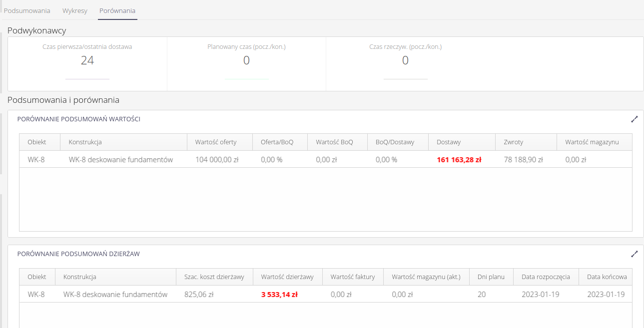
Task: Click the red 3 533,14 zł lease value
Action: tap(279, 295)
